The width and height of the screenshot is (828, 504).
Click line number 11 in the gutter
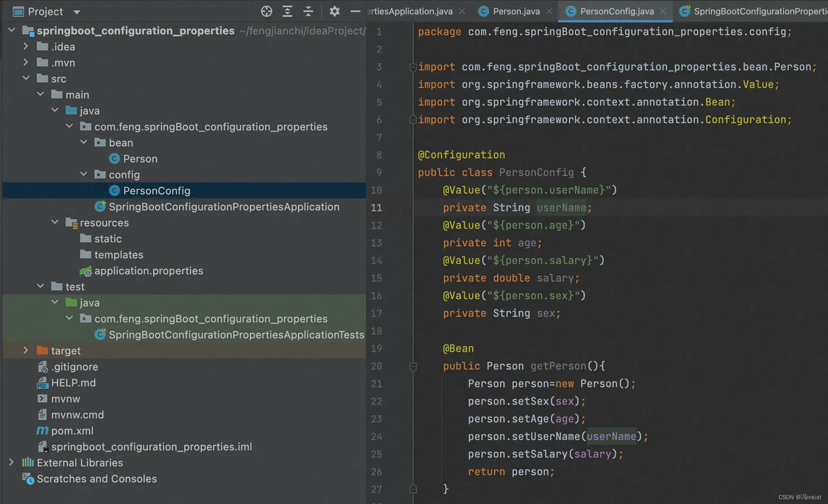376,207
